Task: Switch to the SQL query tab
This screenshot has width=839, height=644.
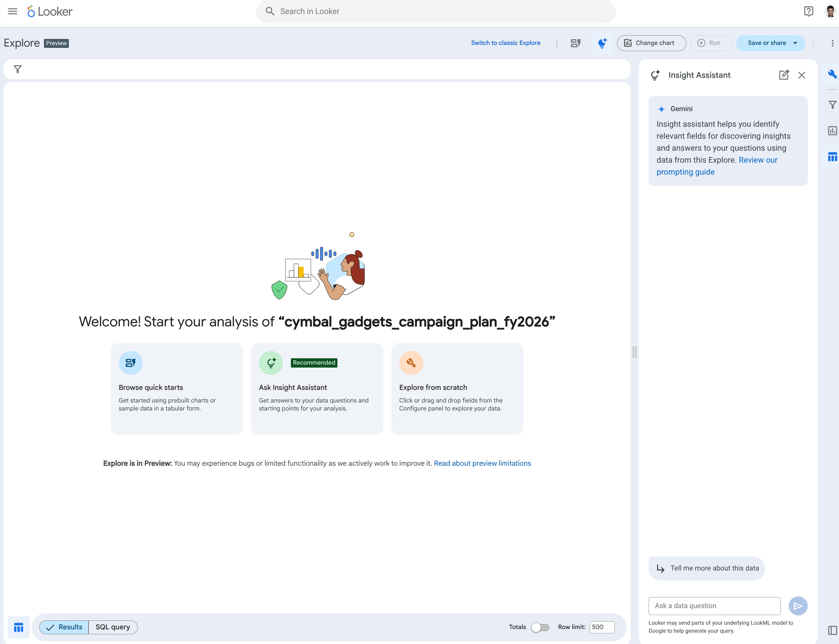Action: click(x=112, y=627)
